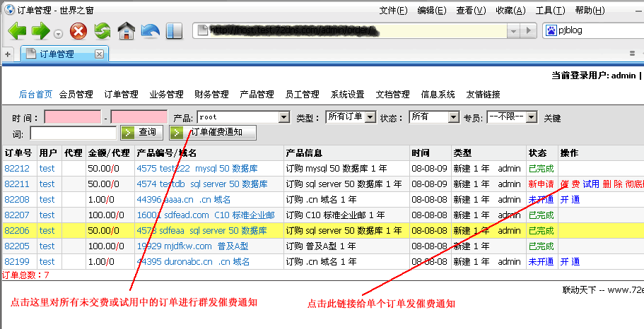Image resolution: width=644 pixels, height=329 pixels.
Task: Open 产品管理 navigation item
Action: tap(257, 95)
